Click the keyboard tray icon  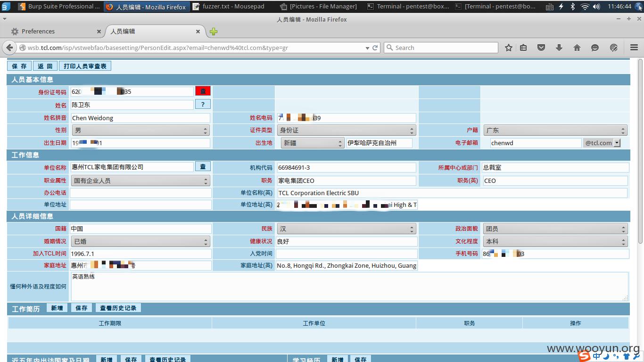coord(550,7)
